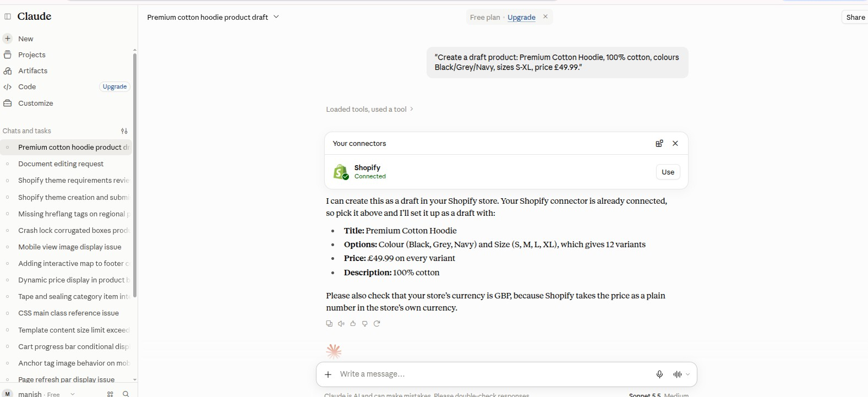Viewport: 868px width, 397px height.
Task: Give the response a thumbs down
Action: [x=364, y=323]
